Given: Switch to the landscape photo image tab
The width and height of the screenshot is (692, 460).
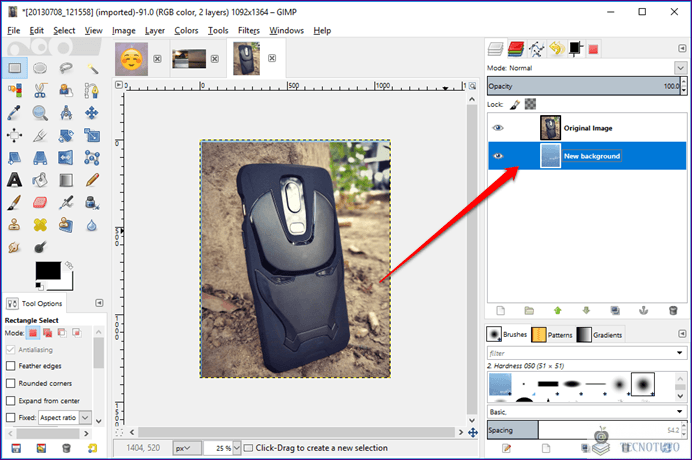Looking at the screenshot, I should (x=189, y=59).
